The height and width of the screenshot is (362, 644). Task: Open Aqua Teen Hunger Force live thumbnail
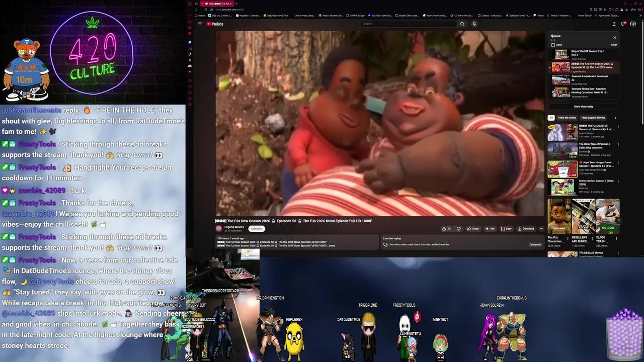[x=562, y=169]
